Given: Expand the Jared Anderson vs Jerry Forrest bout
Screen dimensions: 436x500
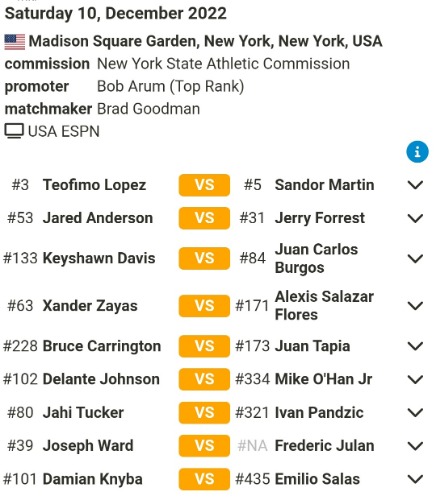Looking at the screenshot, I should click(x=415, y=218).
